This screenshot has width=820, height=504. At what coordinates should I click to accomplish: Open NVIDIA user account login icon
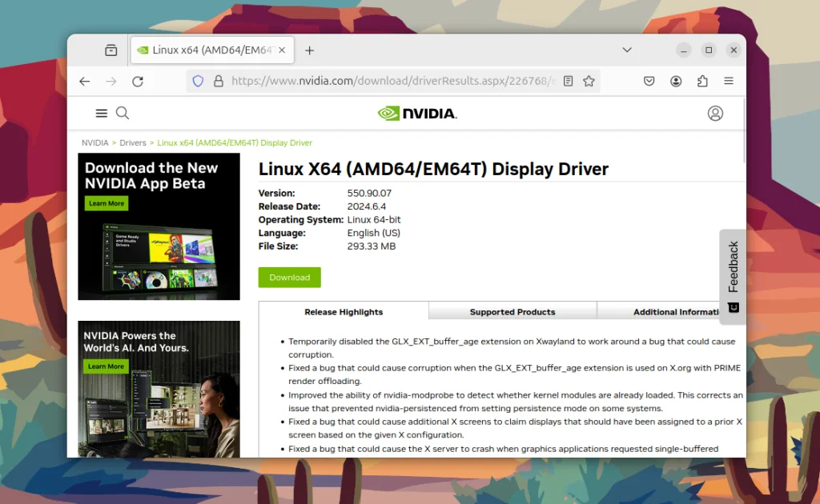tap(715, 114)
